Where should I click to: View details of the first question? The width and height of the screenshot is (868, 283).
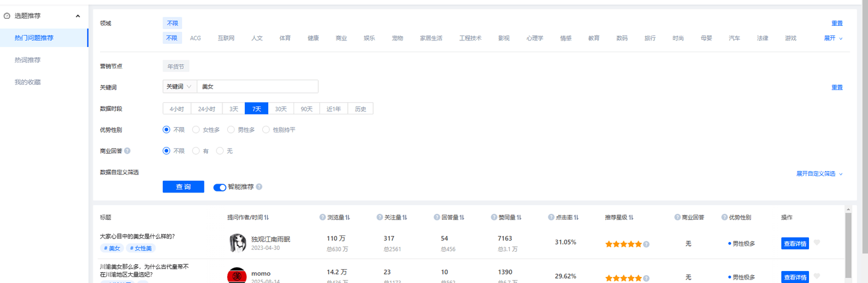(x=794, y=243)
